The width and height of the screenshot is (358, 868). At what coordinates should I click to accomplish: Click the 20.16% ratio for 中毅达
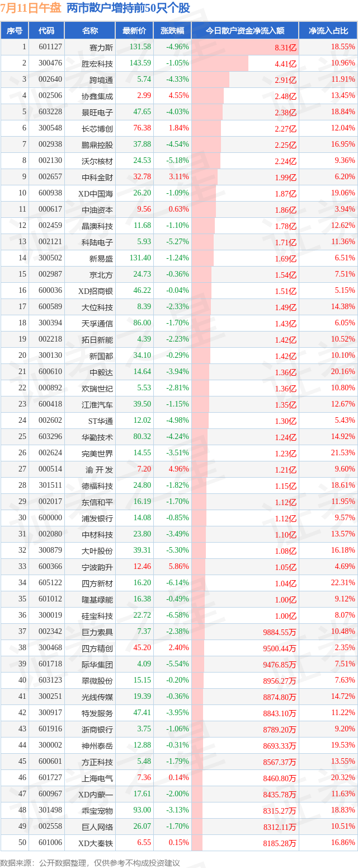coord(343,372)
